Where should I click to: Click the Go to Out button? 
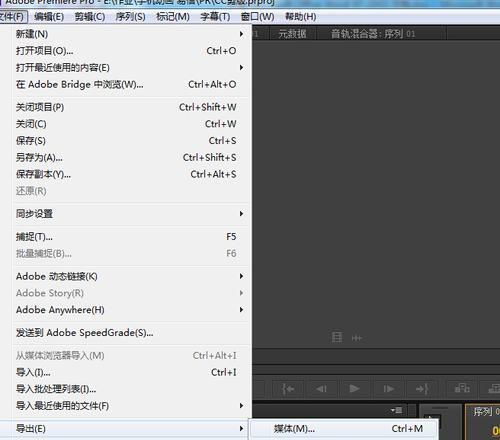click(422, 389)
